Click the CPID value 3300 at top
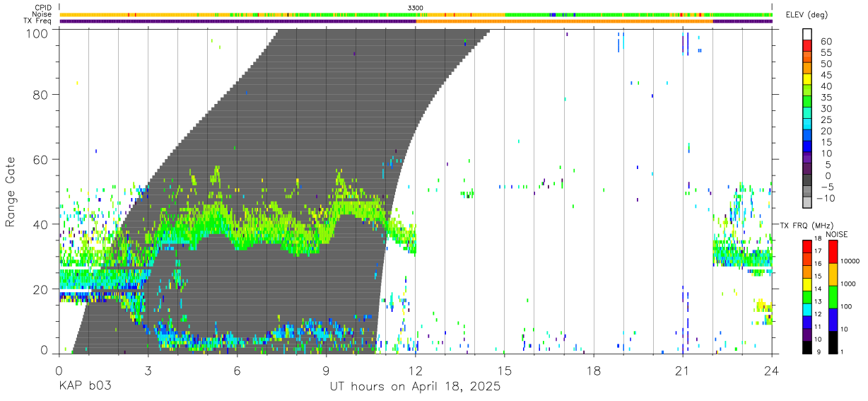868x401 pixels. click(416, 7)
